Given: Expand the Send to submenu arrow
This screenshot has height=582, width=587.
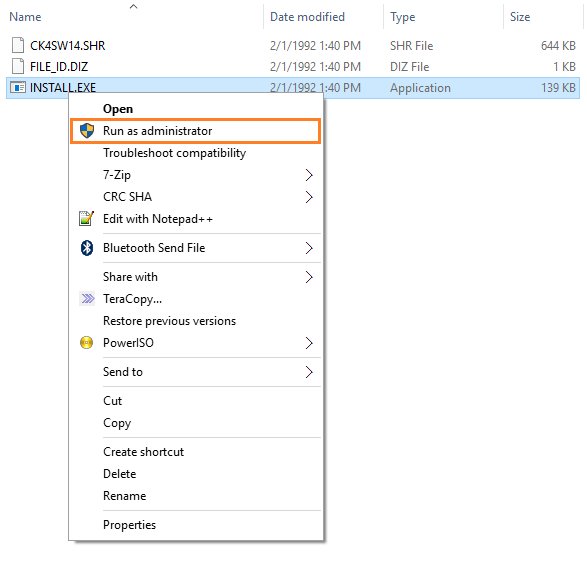Looking at the screenshot, I should point(309,372).
